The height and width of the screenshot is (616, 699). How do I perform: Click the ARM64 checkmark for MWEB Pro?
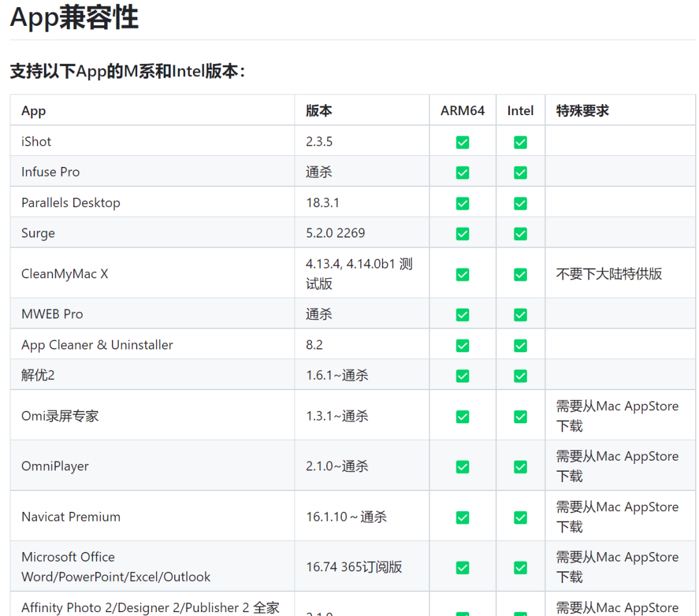[x=462, y=314]
